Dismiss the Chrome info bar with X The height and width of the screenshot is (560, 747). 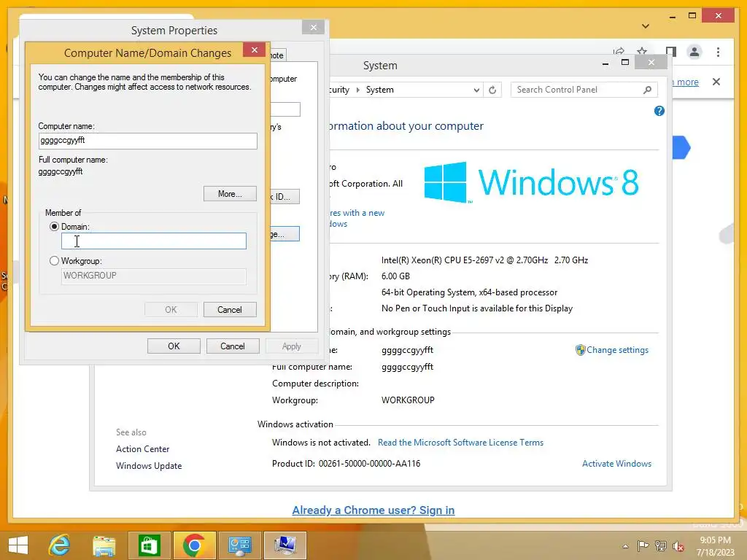click(716, 82)
